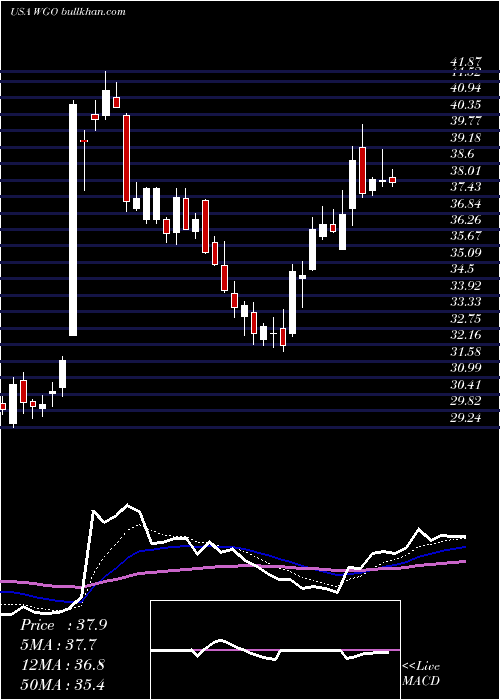This screenshot has height=700, width=500.
Task: Click the 'Price : 37.9' readout
Action: point(63,625)
